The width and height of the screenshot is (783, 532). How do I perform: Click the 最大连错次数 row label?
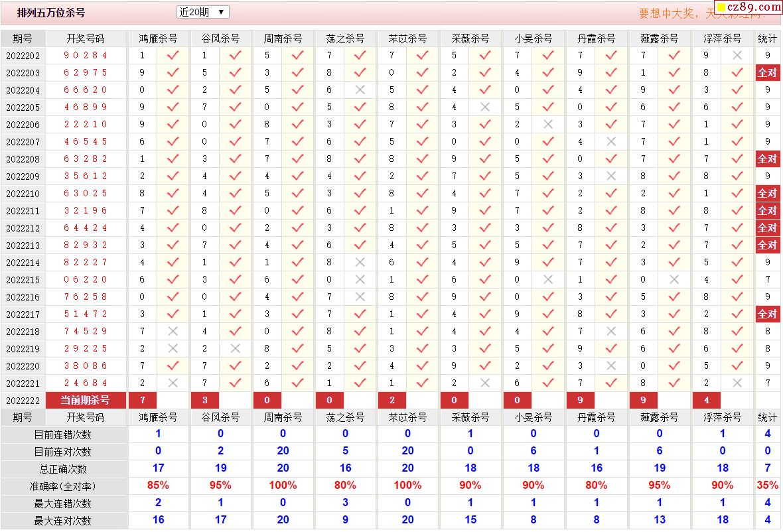click(63, 503)
